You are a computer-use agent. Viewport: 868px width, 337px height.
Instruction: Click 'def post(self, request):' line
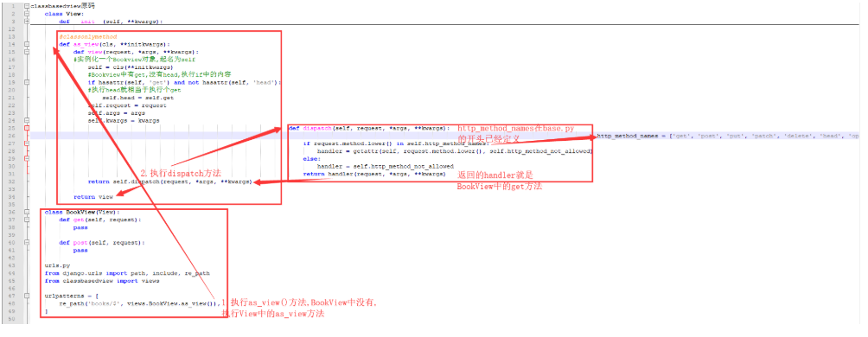pyautogui.click(x=102, y=242)
